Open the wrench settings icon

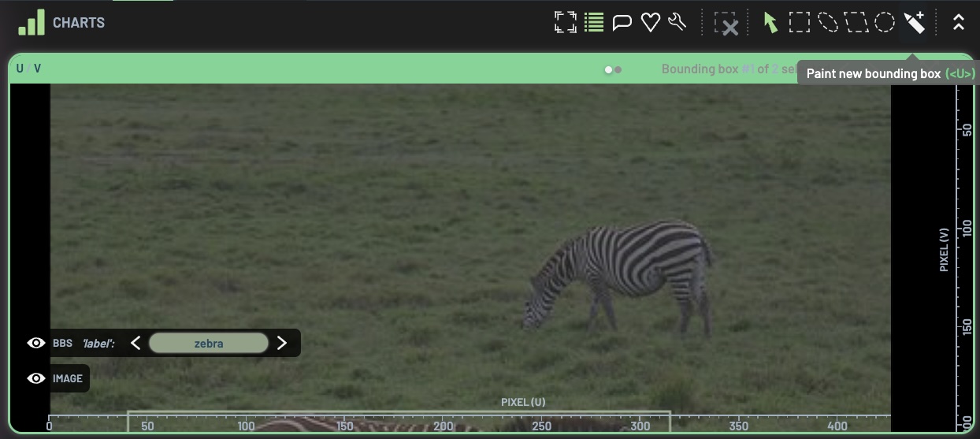point(677,22)
